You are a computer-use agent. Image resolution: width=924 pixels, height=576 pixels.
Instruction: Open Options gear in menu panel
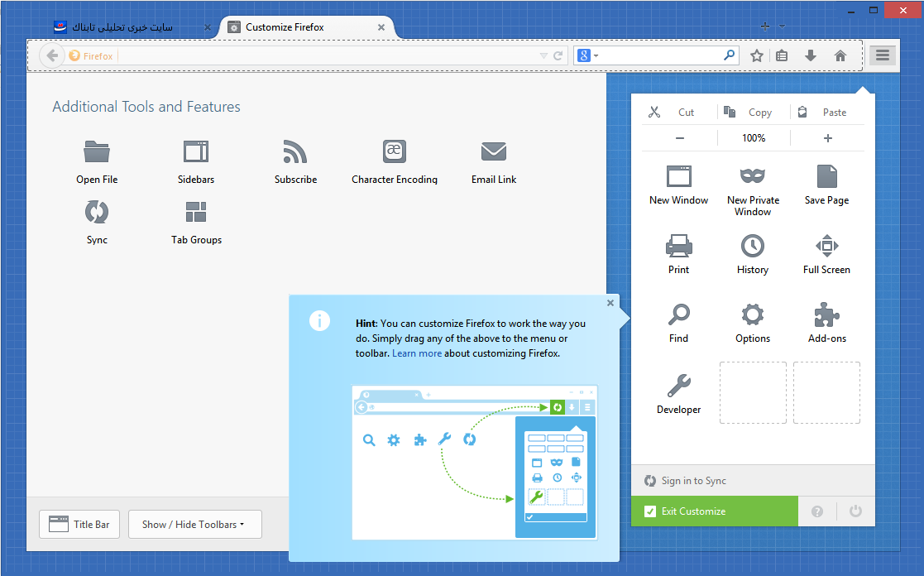pyautogui.click(x=753, y=314)
